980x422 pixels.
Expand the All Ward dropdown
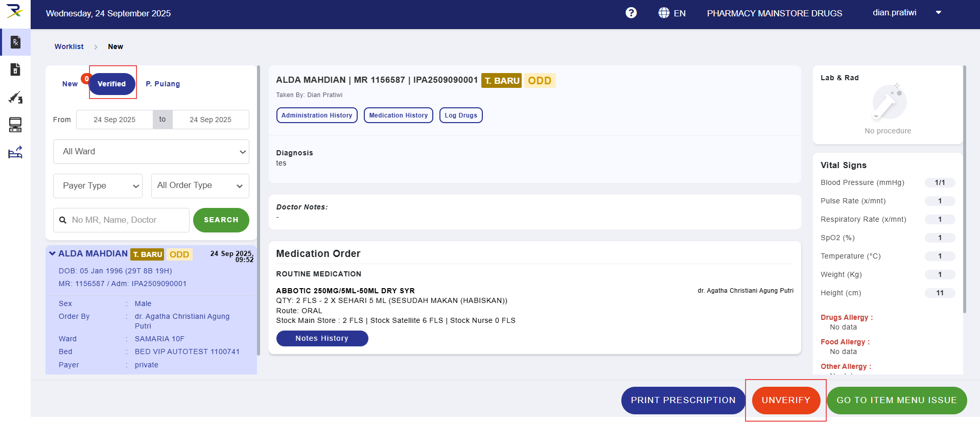[x=151, y=152]
